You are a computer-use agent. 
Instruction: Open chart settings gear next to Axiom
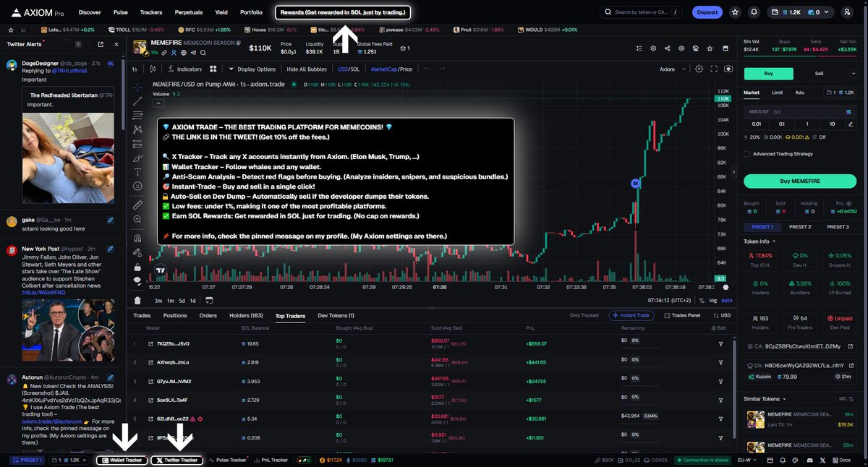pyautogui.click(x=699, y=69)
